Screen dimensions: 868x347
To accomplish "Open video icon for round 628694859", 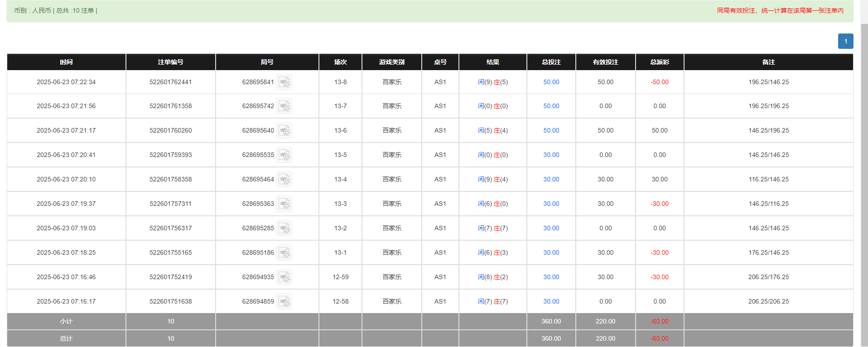I will click(284, 302).
